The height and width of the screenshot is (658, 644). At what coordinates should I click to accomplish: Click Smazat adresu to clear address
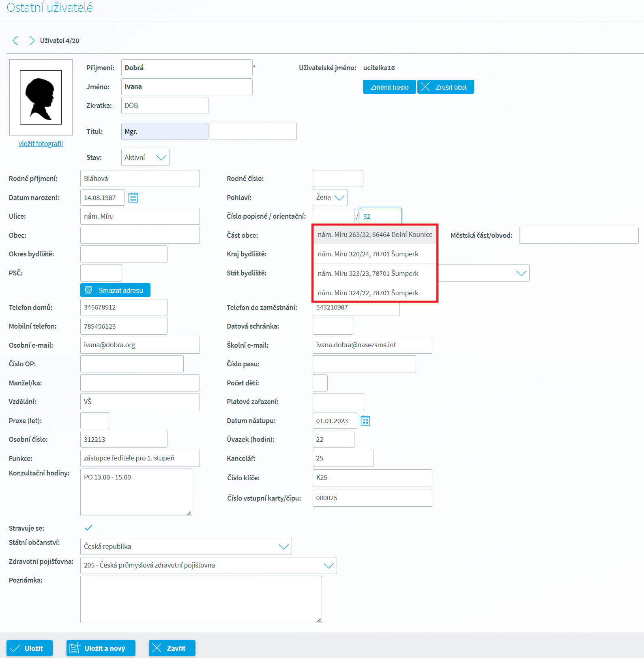click(x=115, y=290)
